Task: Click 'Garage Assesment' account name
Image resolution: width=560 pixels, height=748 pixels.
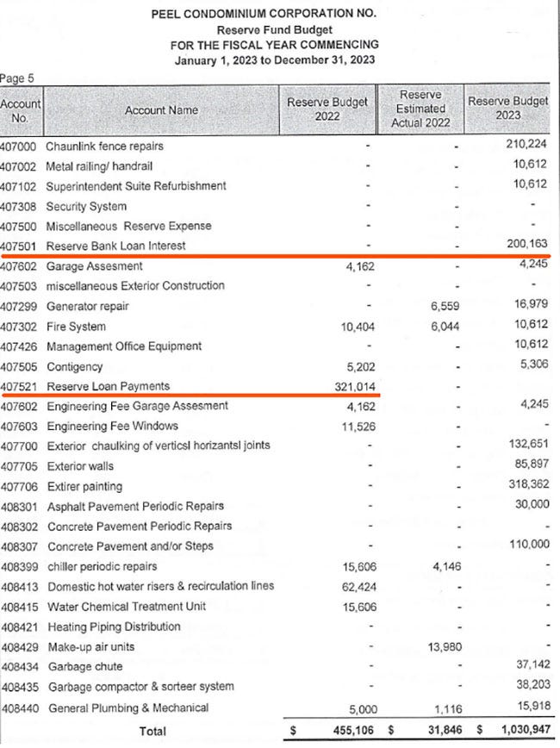Action: click(95, 266)
